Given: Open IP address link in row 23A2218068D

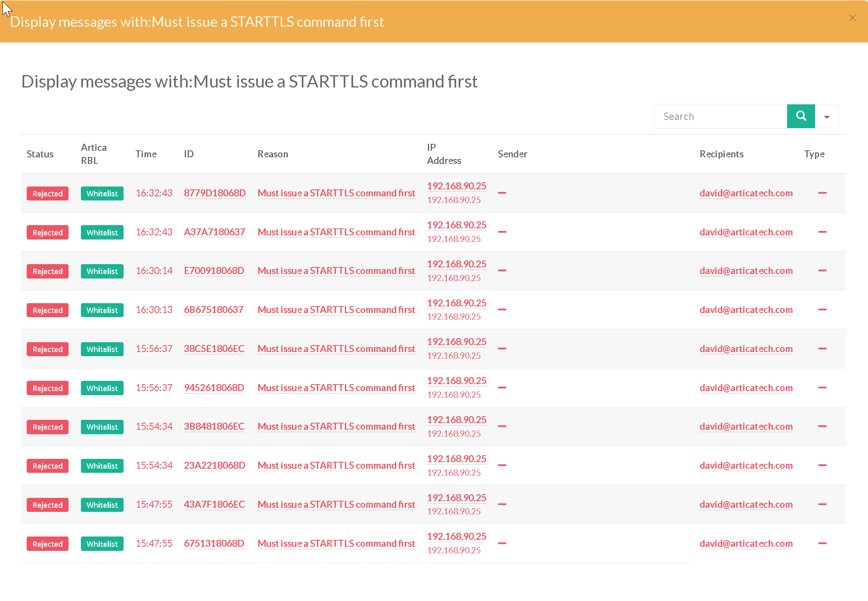Looking at the screenshot, I should [x=456, y=459].
